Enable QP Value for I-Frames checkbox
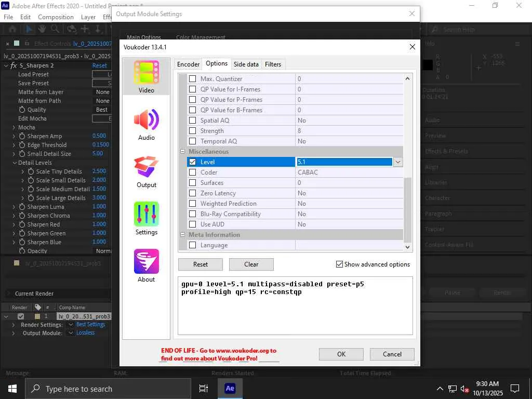Screen dimensions: 532x399 (192, 89)
